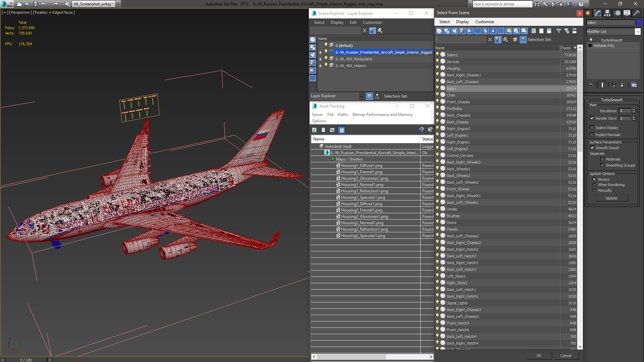The width and height of the screenshot is (644, 362).
Task: Enable Render Iters checkbox in TurboSmooth
Action: click(592, 118)
